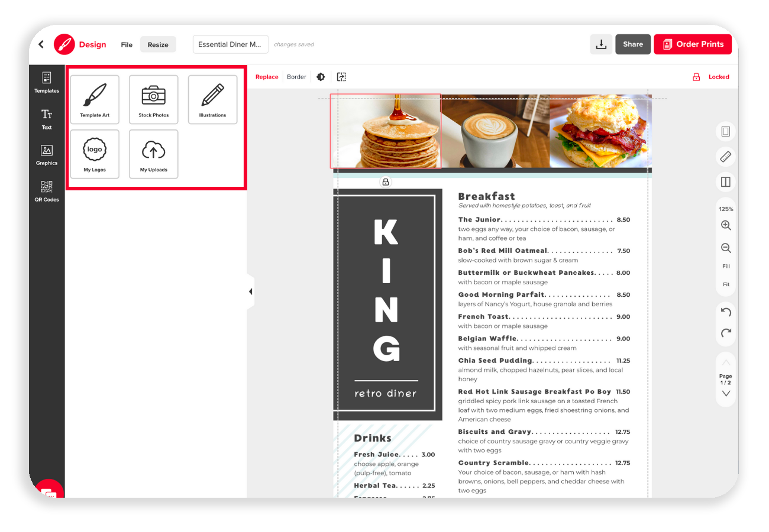Click the Fill zoom option
The image size is (769, 532).
click(x=726, y=267)
